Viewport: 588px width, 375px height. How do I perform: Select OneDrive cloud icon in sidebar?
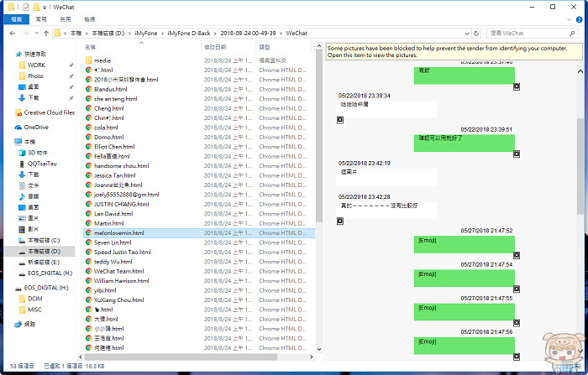[x=18, y=128]
